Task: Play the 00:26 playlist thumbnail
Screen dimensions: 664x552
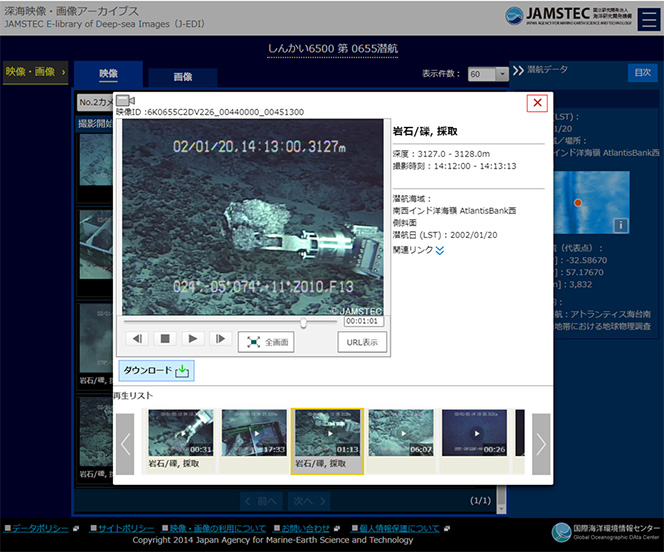Action: click(474, 433)
